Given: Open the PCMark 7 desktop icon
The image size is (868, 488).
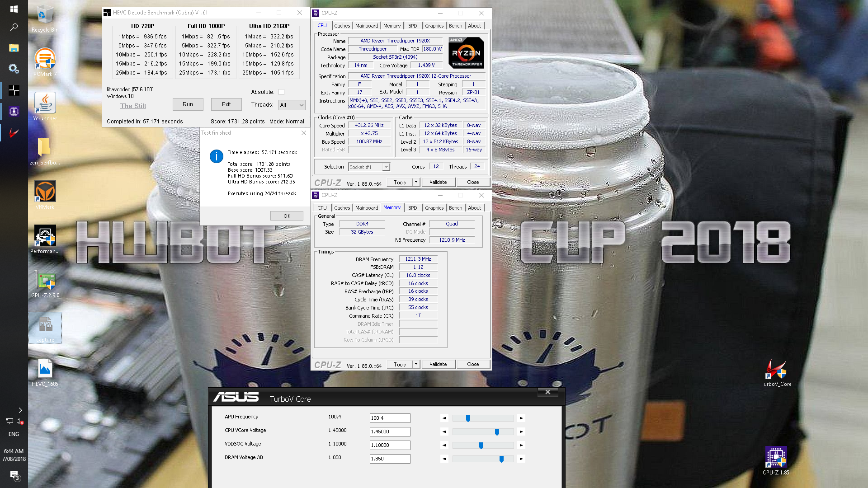Looking at the screenshot, I should point(45,62).
